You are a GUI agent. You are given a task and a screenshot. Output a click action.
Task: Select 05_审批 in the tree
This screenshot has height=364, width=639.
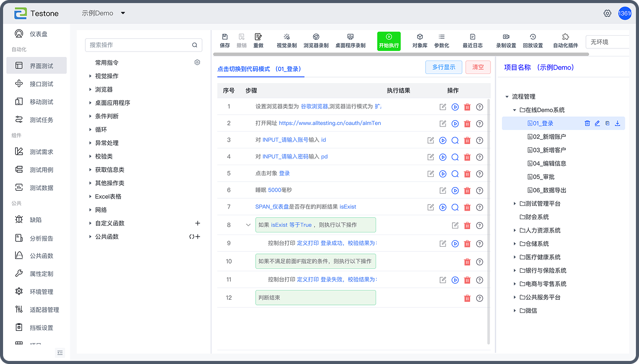click(543, 177)
